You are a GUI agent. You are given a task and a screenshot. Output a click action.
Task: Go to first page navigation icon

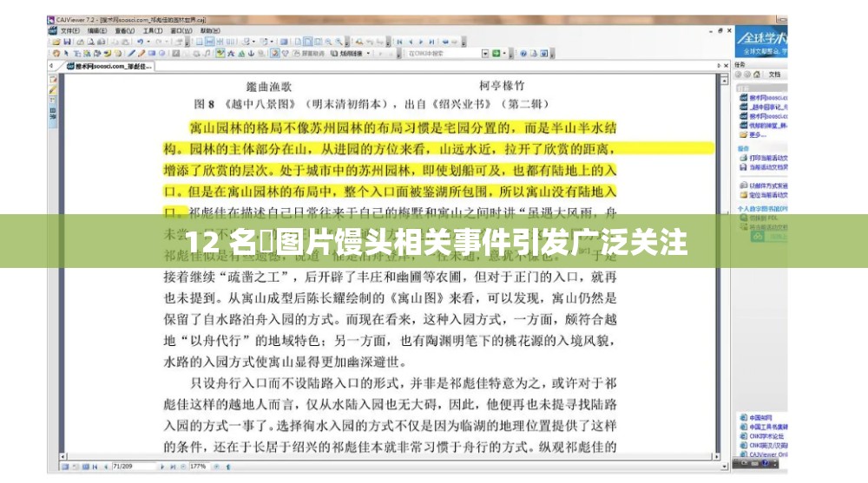point(399,42)
